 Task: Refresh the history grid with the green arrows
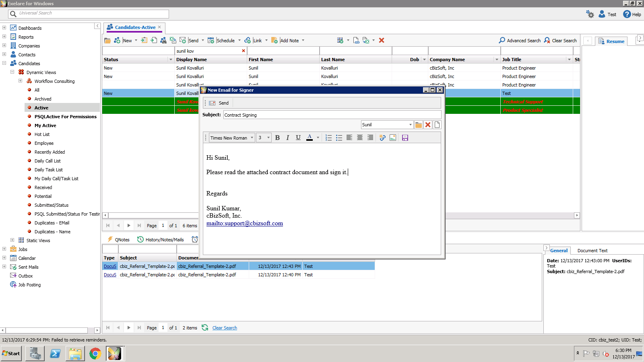pyautogui.click(x=205, y=327)
